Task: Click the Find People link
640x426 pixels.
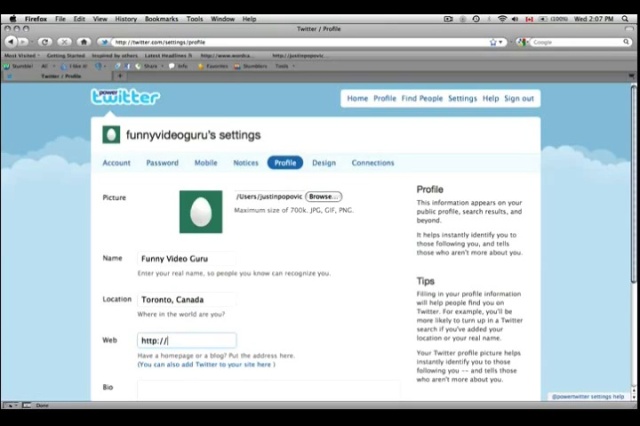Action: point(422,98)
